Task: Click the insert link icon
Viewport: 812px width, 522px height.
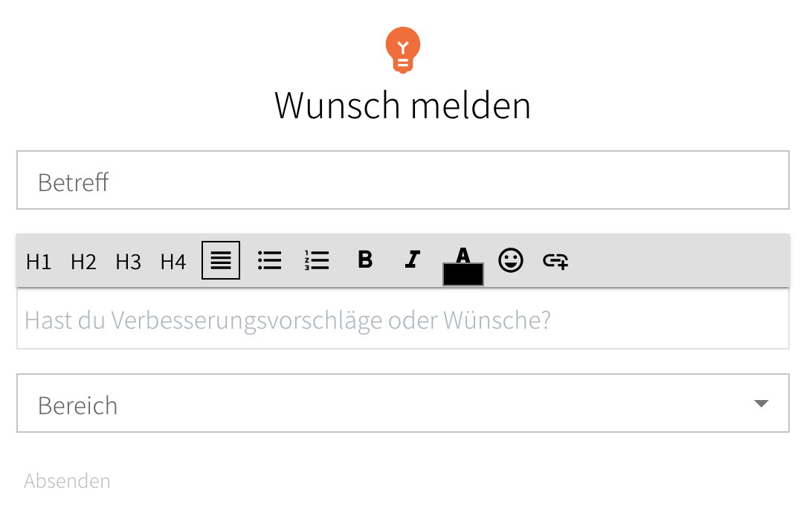Action: [x=555, y=260]
